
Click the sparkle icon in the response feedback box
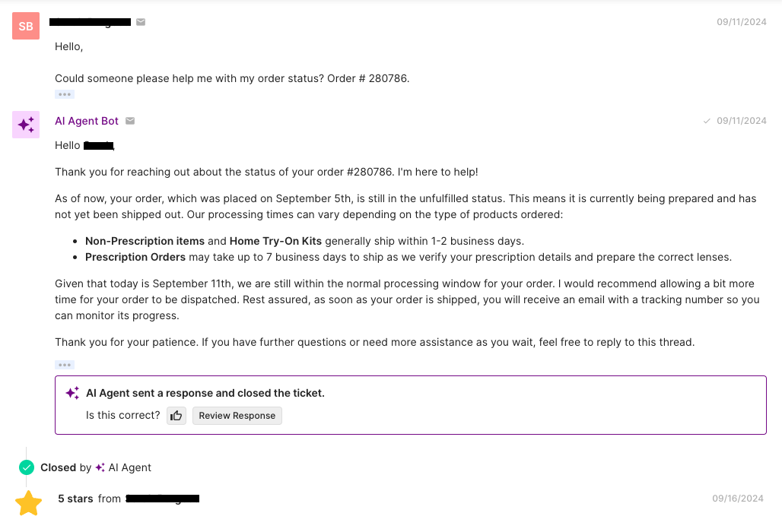[72, 393]
